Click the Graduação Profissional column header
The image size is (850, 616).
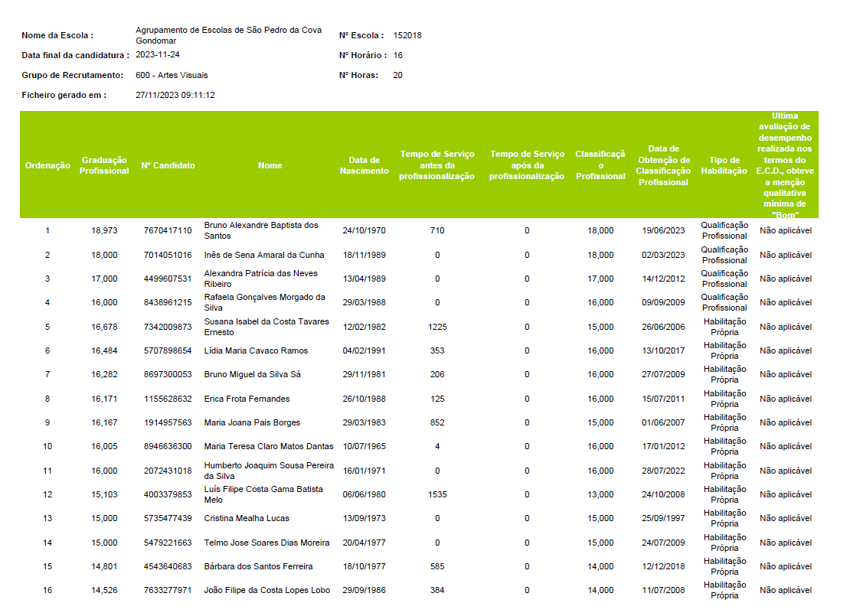pyautogui.click(x=104, y=165)
